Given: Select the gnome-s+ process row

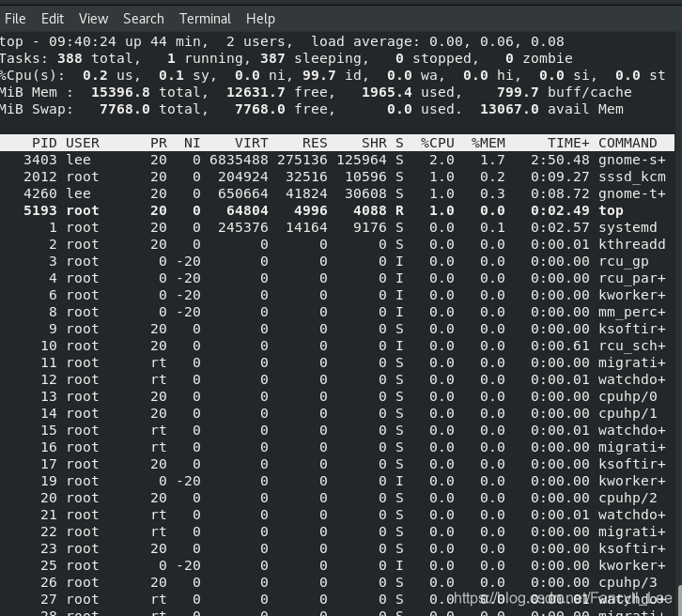Looking at the screenshot, I should 337,160.
